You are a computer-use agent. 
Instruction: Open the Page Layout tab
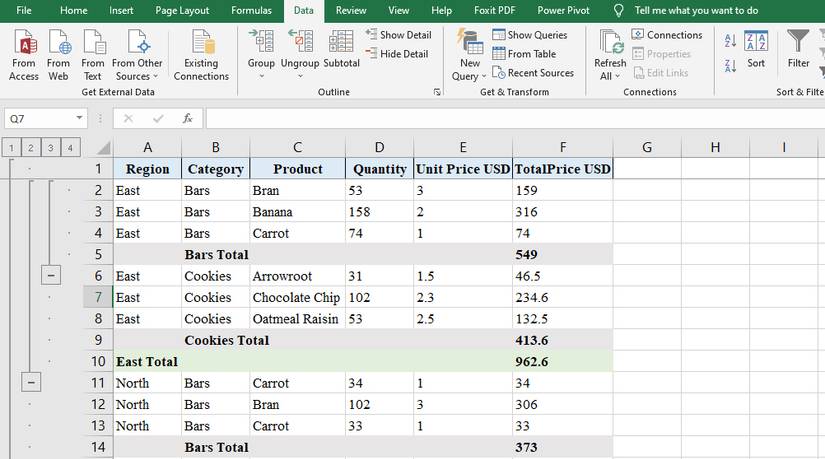tap(182, 10)
